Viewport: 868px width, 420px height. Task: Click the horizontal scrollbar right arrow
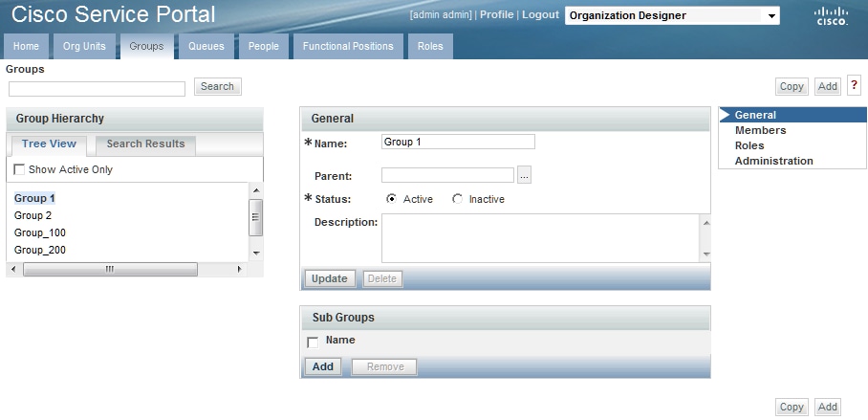(x=240, y=269)
